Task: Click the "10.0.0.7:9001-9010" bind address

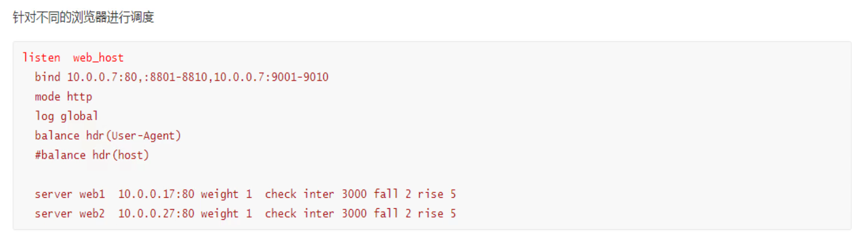Action: 271,77
